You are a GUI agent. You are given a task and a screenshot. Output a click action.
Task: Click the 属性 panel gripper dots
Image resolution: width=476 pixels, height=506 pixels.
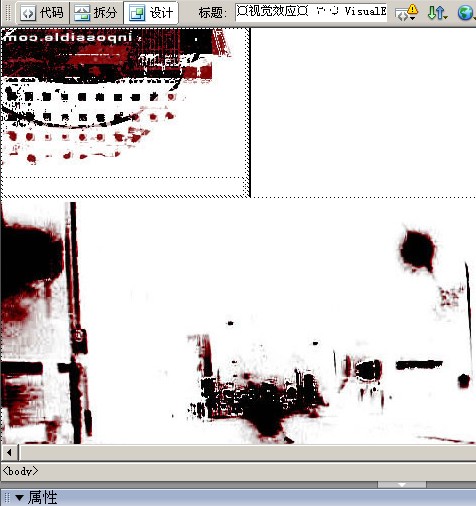7,498
